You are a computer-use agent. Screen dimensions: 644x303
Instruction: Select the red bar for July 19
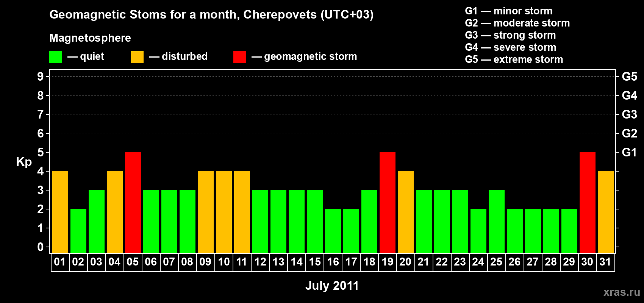coord(388,202)
